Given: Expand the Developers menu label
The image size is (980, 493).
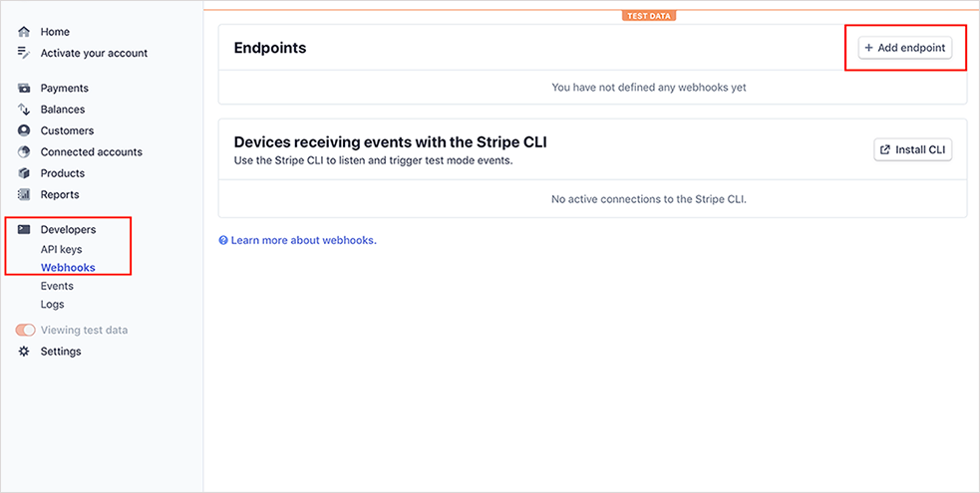Looking at the screenshot, I should [x=68, y=230].
